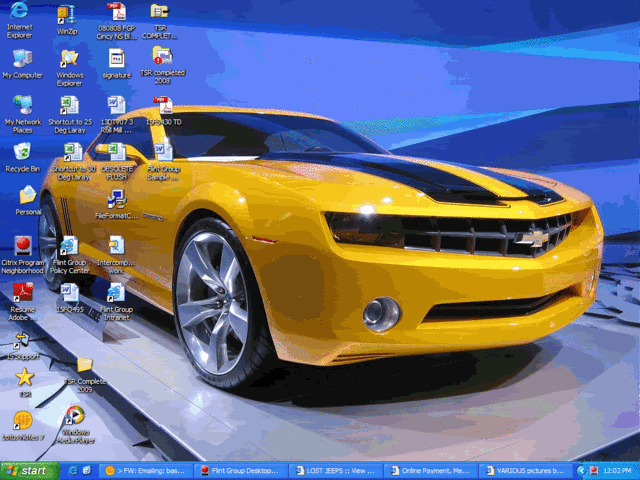Switch to the VARIOUS pictures taskbar window
Viewport: 640px width, 480px height.
click(x=527, y=471)
